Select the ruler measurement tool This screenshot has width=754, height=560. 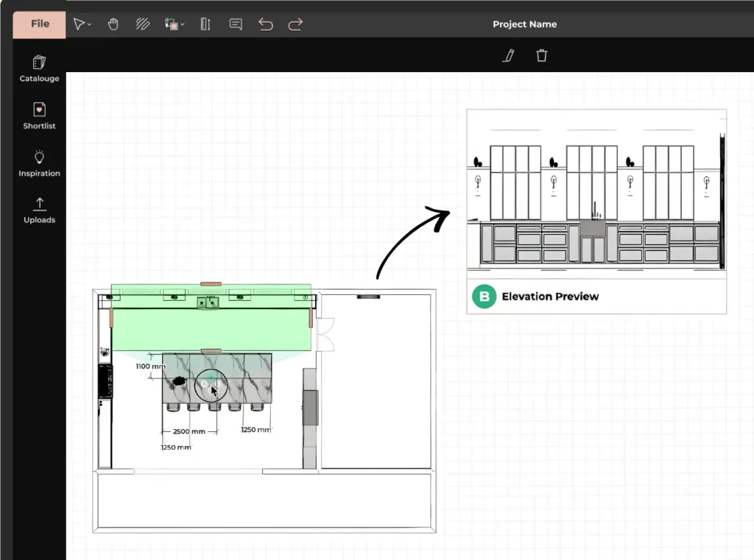(205, 24)
